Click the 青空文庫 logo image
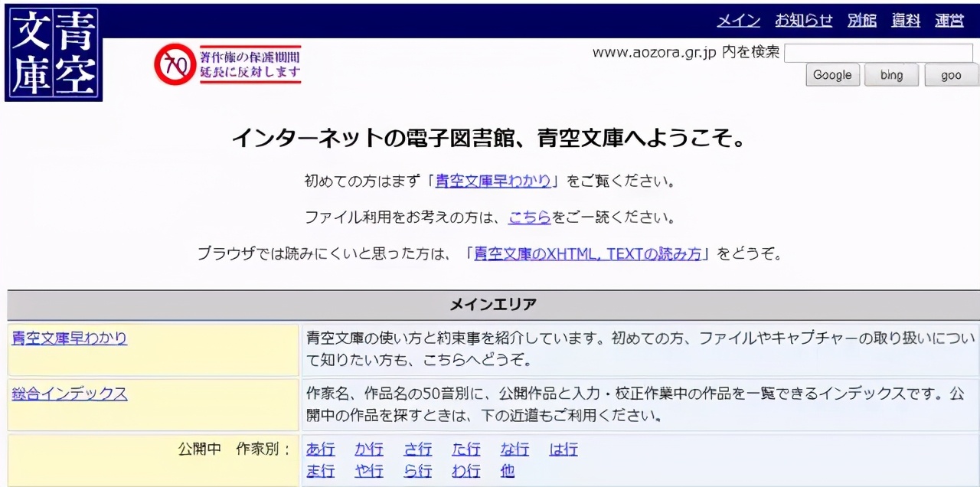Image resolution: width=980 pixels, height=487 pixels. click(x=54, y=53)
